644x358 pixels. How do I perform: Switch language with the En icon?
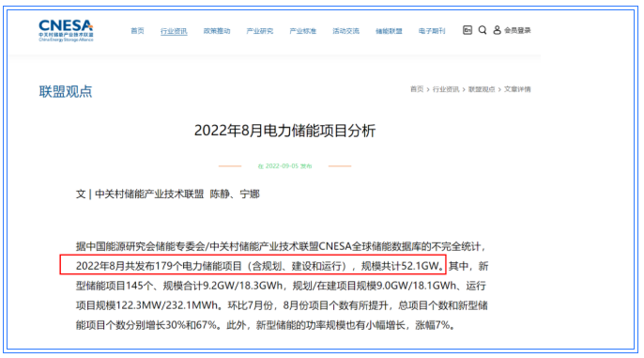(467, 30)
